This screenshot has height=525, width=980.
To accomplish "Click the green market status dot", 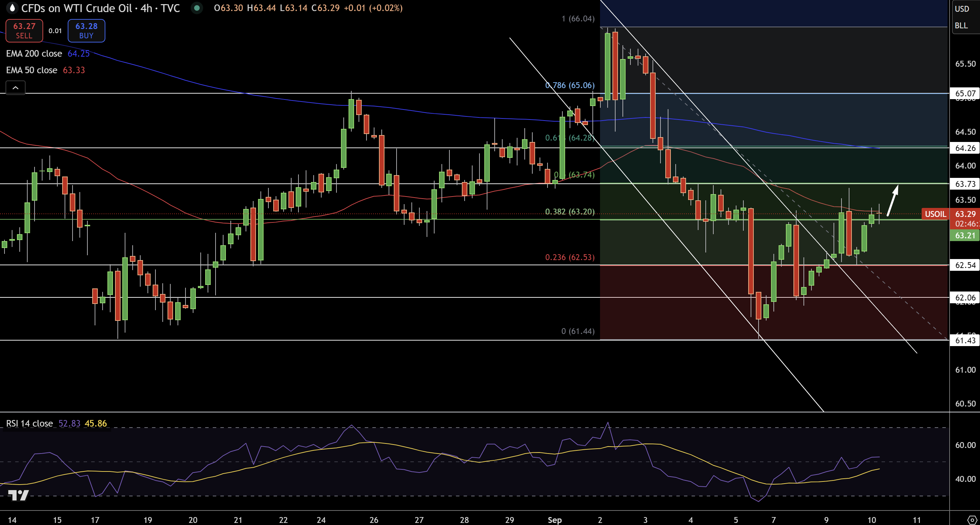I will click(197, 8).
